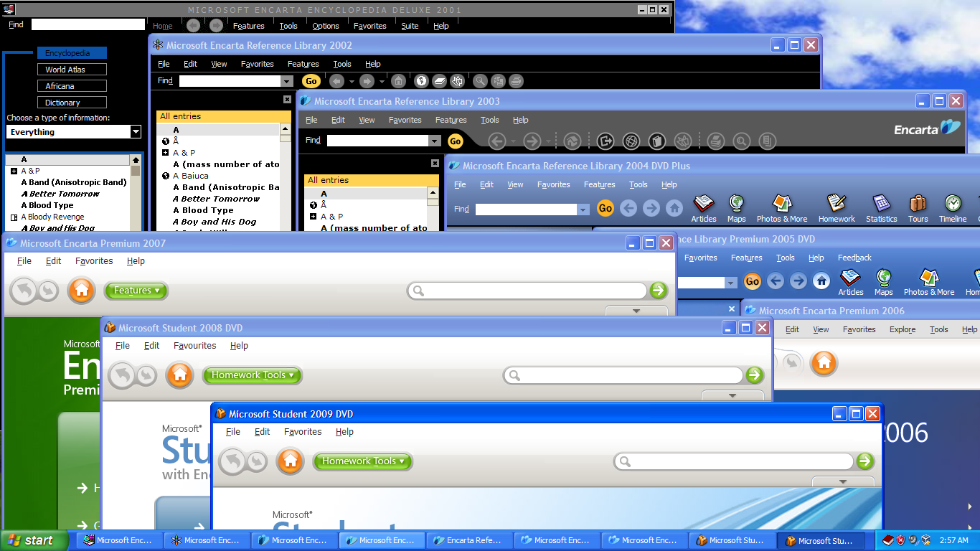Open Find box dropdown in Encarta 2004
Image resolution: width=980 pixels, height=551 pixels.
pos(583,209)
